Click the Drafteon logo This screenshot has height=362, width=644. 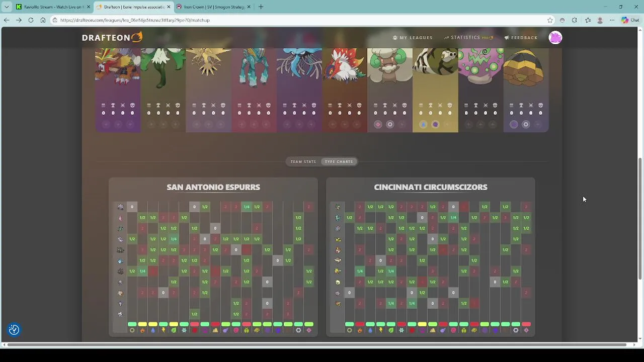click(x=112, y=37)
